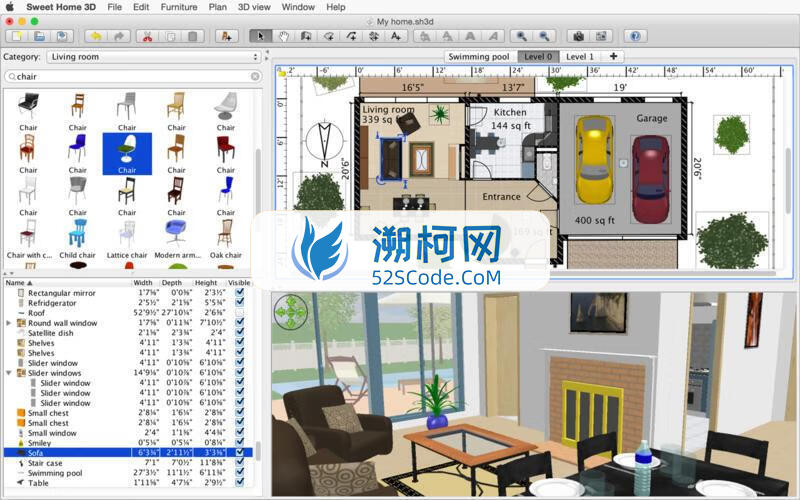Click the Open home toolbar icon
This screenshot has height=500, width=800.
coord(39,36)
